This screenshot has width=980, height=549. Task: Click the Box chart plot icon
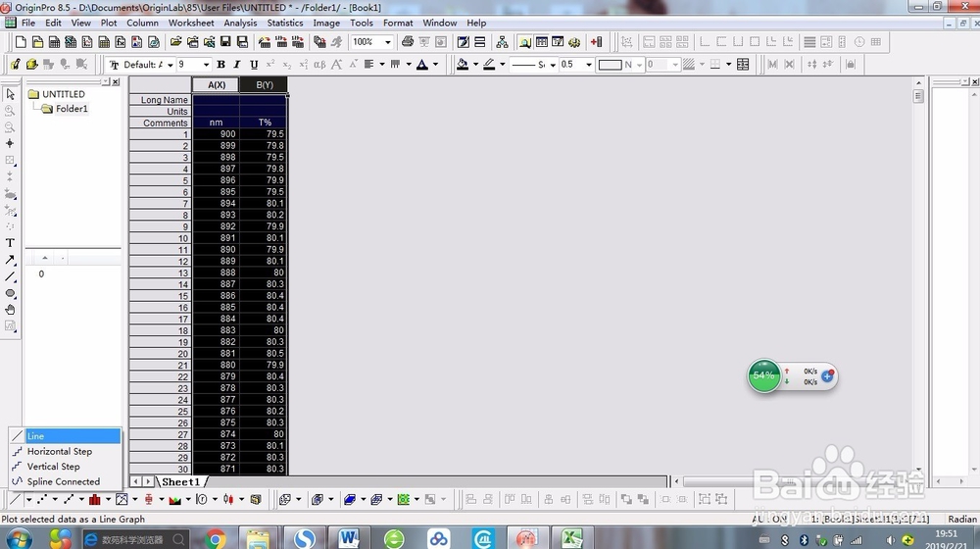point(149,499)
